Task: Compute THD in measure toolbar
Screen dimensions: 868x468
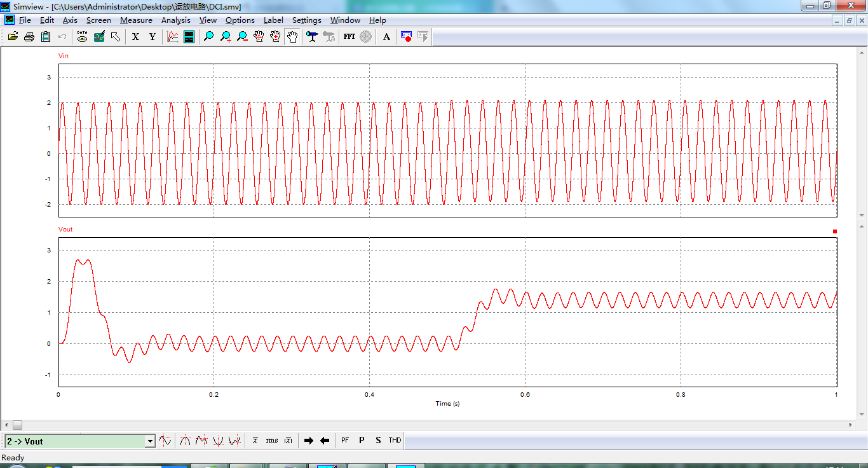Action: 395,440
